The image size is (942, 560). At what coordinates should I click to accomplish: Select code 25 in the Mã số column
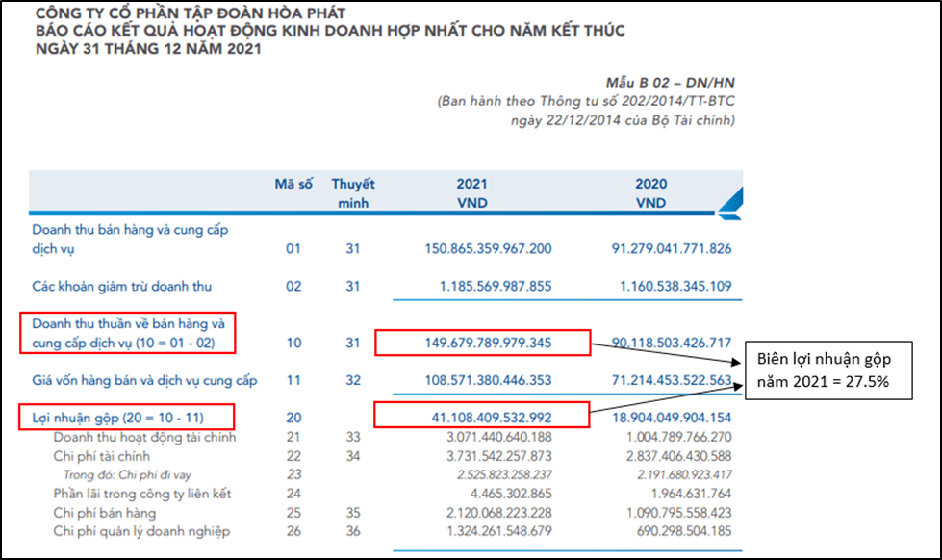(x=293, y=513)
